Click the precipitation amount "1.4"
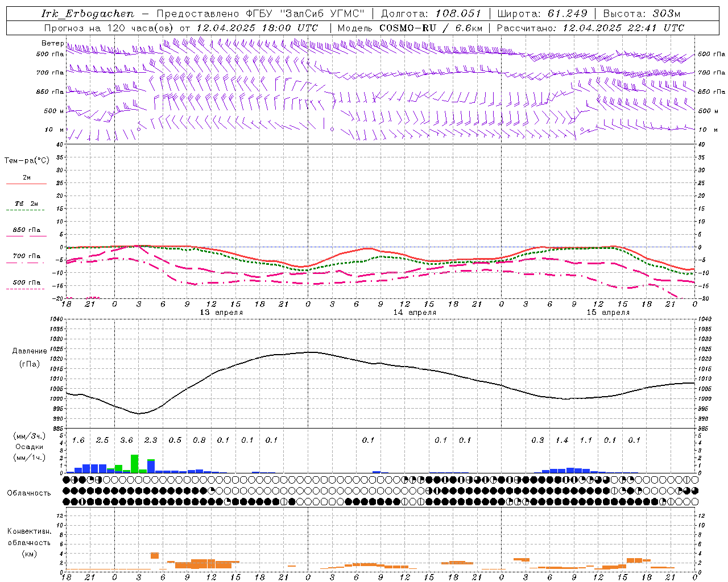Image resolution: width=728 pixels, height=582 pixels. tap(561, 440)
